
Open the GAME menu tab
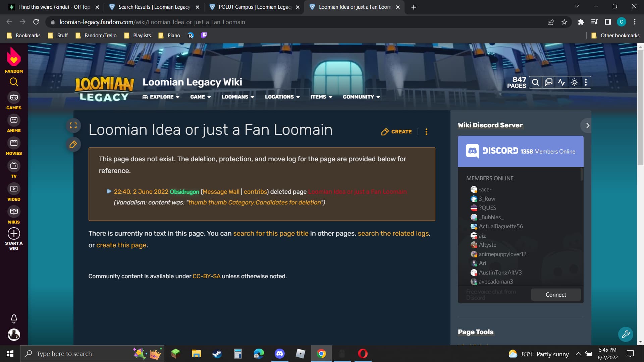click(x=200, y=96)
